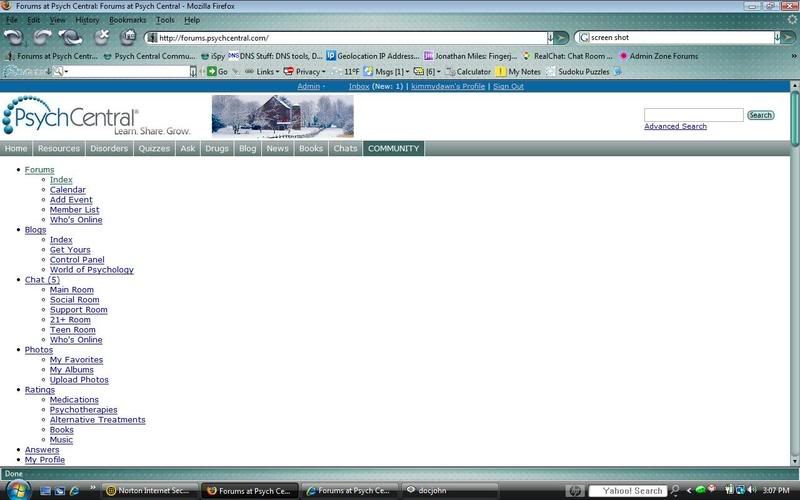
Task: Open the Member List link
Action: click(x=74, y=210)
